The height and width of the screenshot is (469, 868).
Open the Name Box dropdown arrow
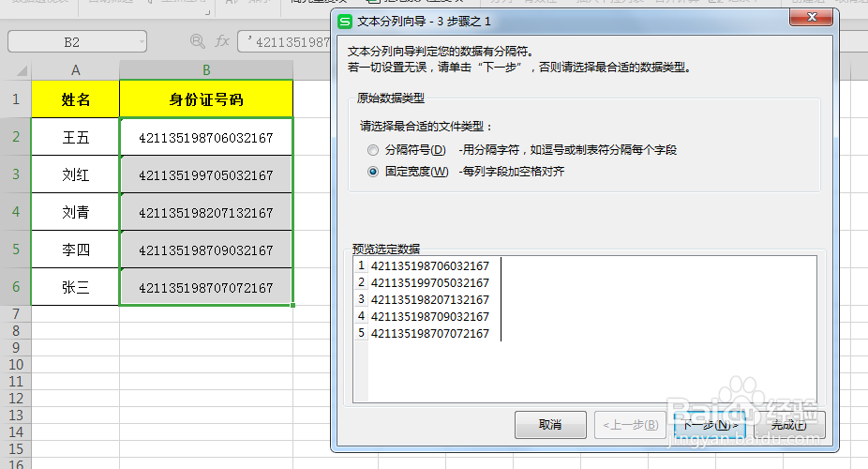click(x=142, y=42)
